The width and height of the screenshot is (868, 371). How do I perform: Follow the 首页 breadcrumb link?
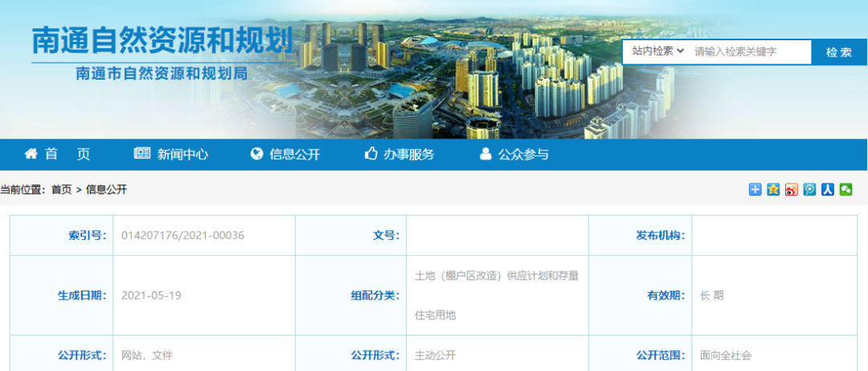pos(61,190)
